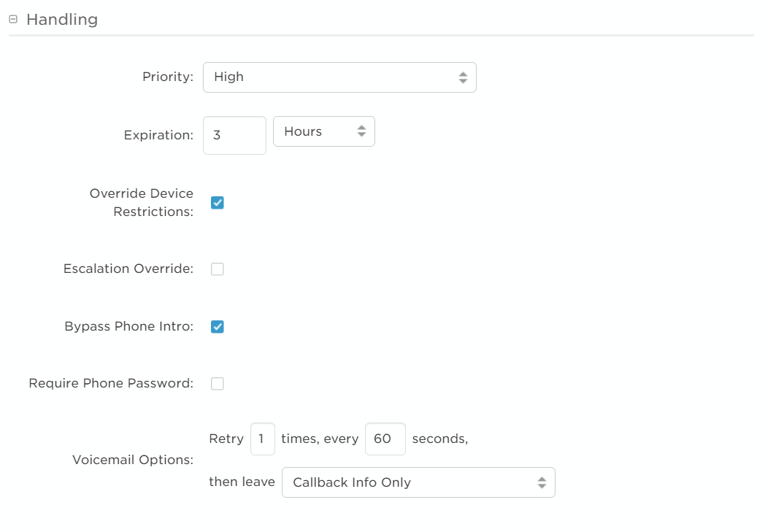Click the Escalation Override label text
This screenshot has height=532, width=765.
point(128,269)
